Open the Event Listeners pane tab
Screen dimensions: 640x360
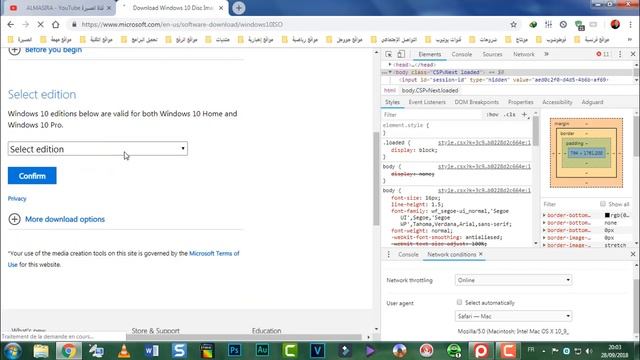(427, 102)
